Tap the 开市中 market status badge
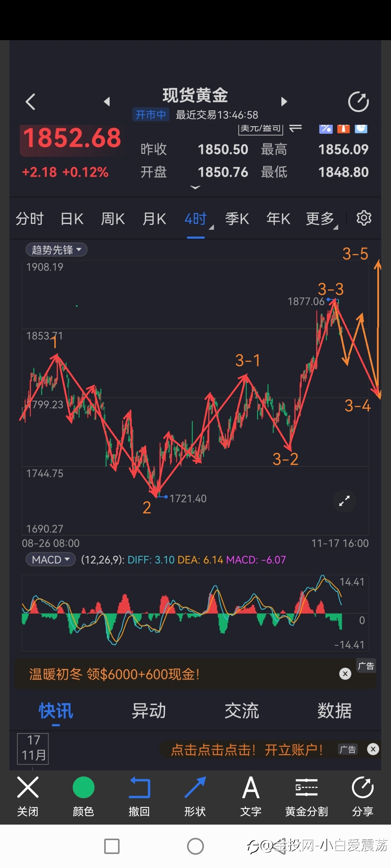 (x=151, y=115)
